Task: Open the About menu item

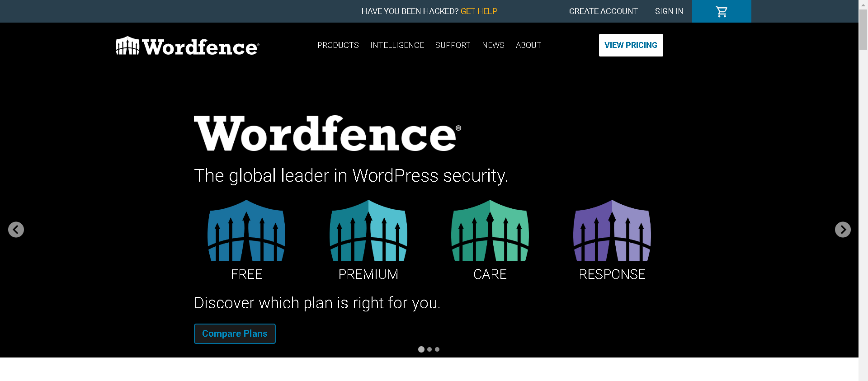Action: [x=528, y=45]
